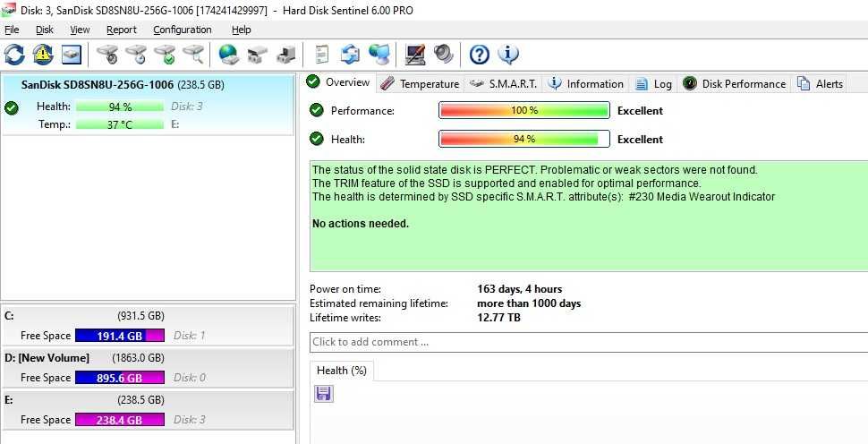Click the Excellent label next to Health
This screenshot has height=444, width=868.
tap(640, 140)
